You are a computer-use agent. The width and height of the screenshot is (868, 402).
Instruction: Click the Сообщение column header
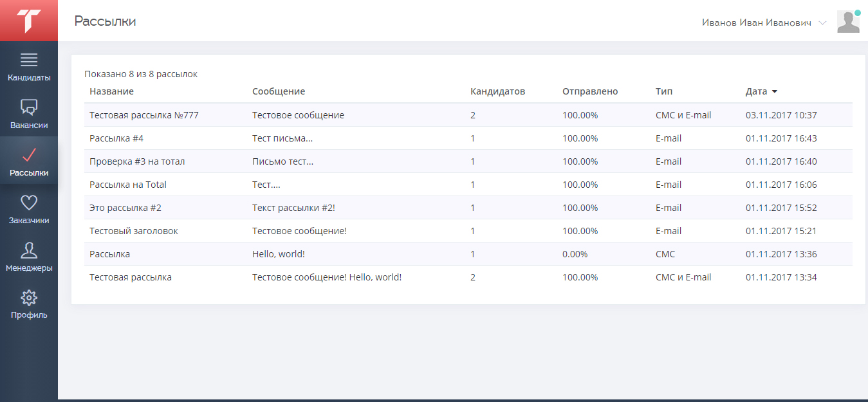[278, 91]
